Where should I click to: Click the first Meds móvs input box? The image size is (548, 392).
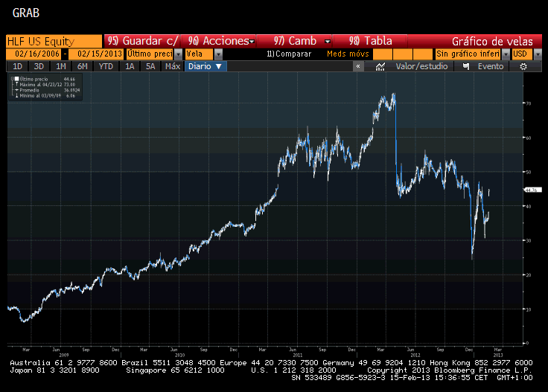pyautogui.click(x=383, y=54)
